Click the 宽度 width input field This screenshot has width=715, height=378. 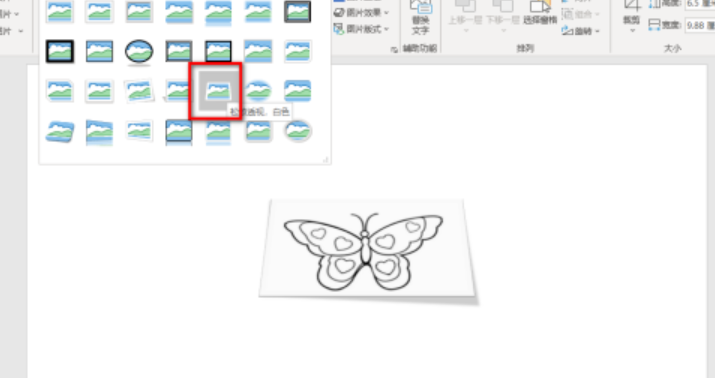click(700, 26)
